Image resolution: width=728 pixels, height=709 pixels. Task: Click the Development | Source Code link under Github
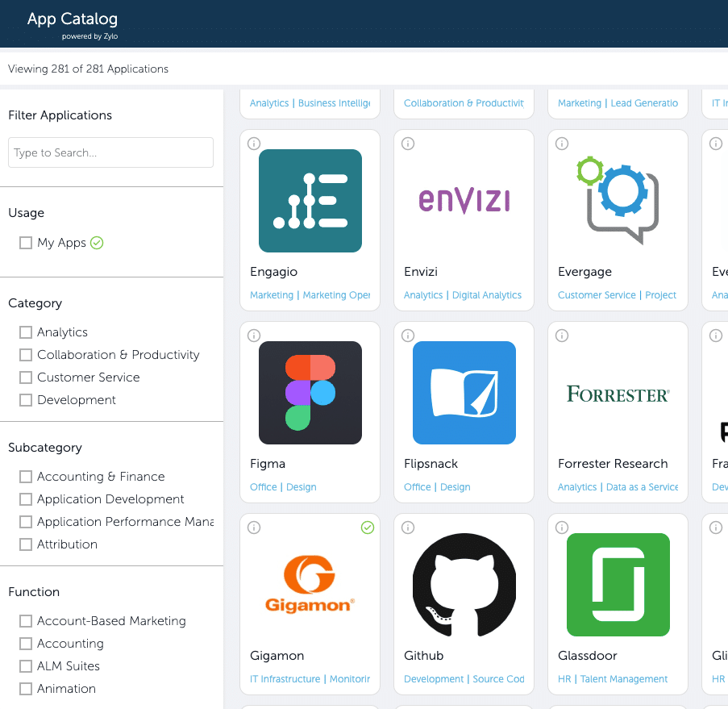coord(464,678)
